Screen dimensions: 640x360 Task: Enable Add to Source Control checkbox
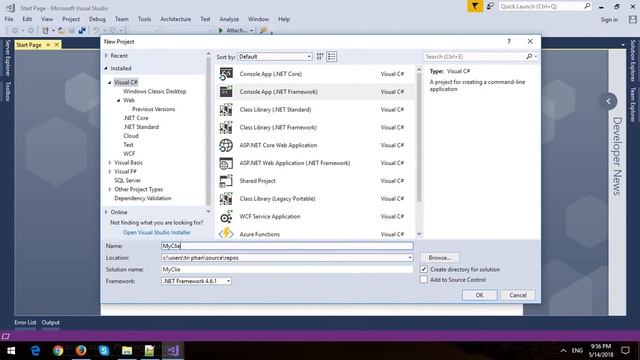click(x=424, y=280)
